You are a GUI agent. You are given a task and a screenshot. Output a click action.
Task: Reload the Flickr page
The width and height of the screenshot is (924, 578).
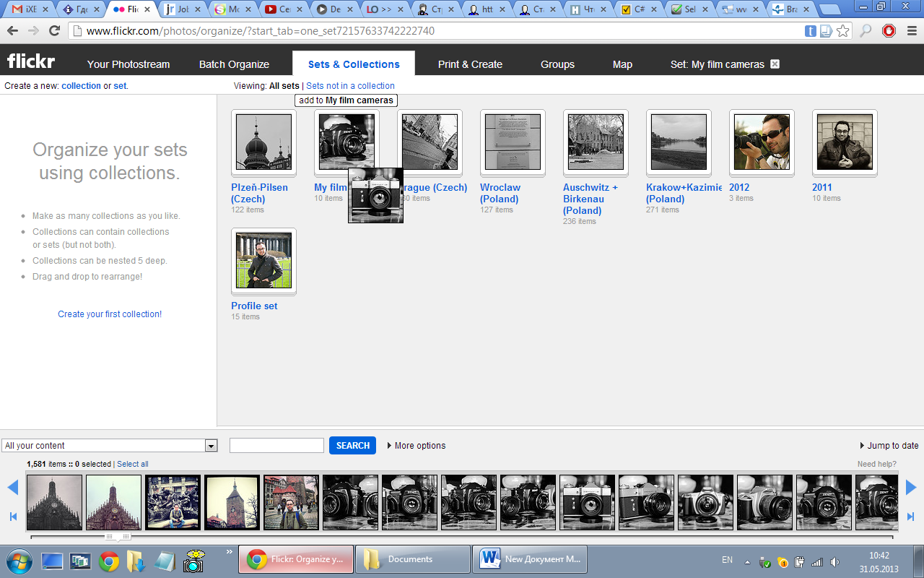click(54, 31)
